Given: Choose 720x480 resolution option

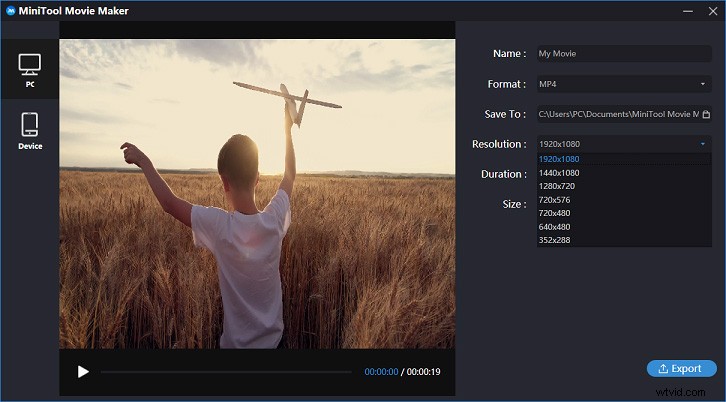Looking at the screenshot, I should [x=624, y=213].
